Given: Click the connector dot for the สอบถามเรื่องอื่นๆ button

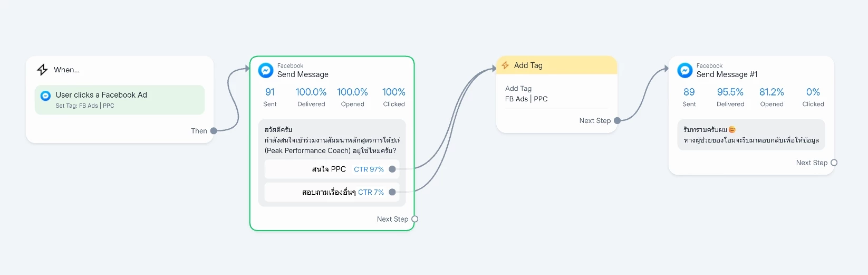Looking at the screenshot, I should click(x=392, y=192).
